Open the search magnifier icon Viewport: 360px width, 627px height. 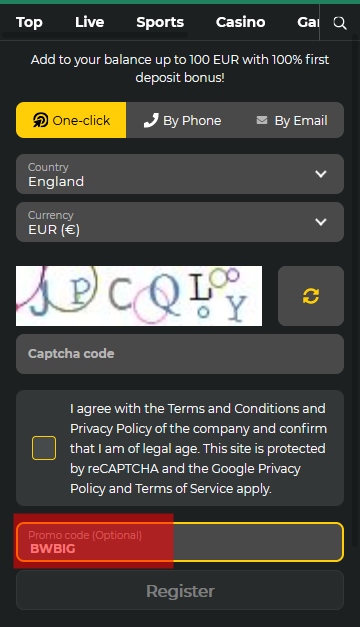pos(340,23)
